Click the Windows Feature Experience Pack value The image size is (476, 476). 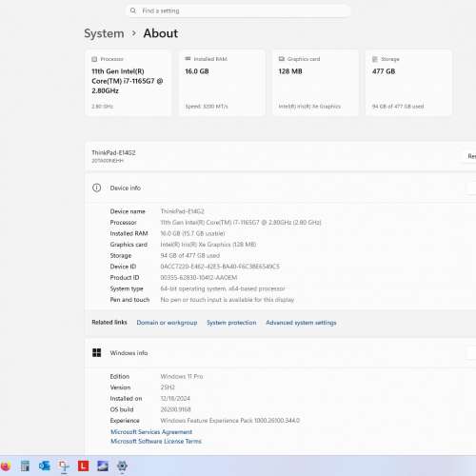(230, 421)
